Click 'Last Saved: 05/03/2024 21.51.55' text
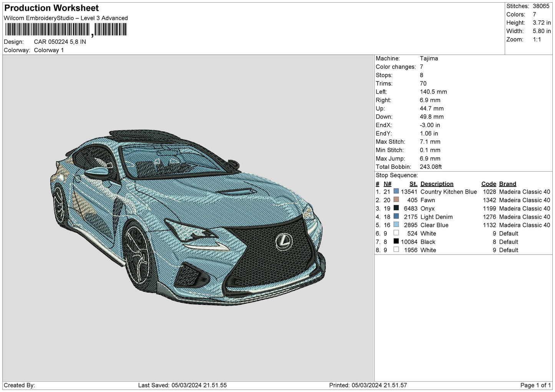 (x=182, y=385)
